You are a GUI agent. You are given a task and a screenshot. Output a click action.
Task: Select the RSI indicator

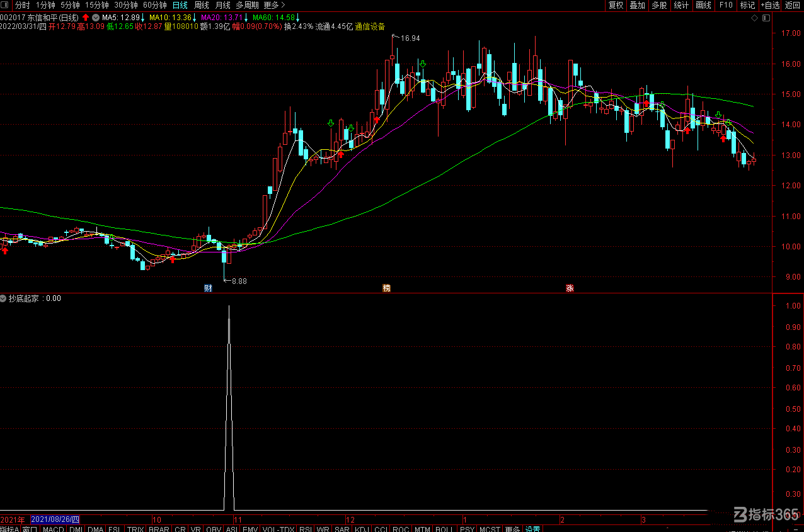306,529
